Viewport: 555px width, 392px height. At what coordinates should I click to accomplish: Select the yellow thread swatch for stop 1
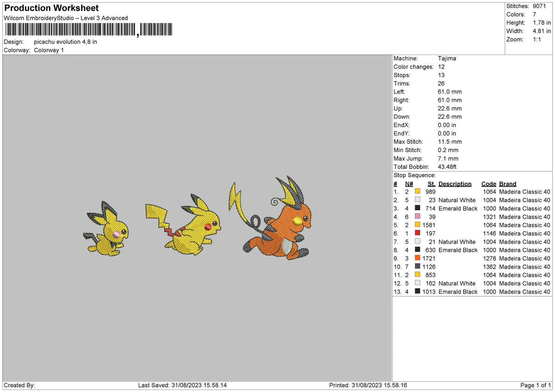click(x=418, y=191)
